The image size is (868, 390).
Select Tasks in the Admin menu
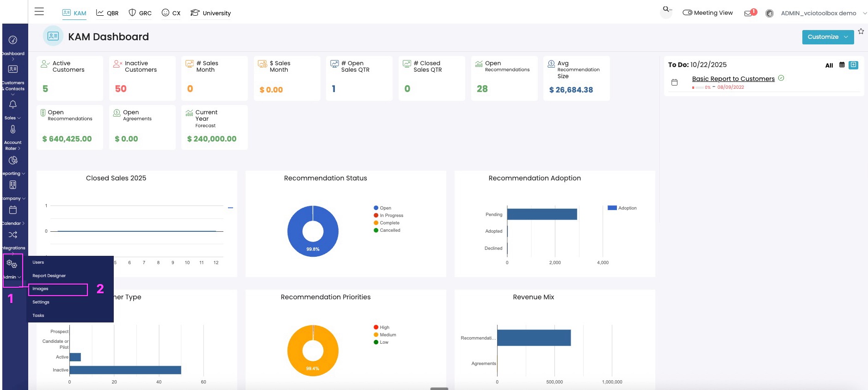pos(38,316)
